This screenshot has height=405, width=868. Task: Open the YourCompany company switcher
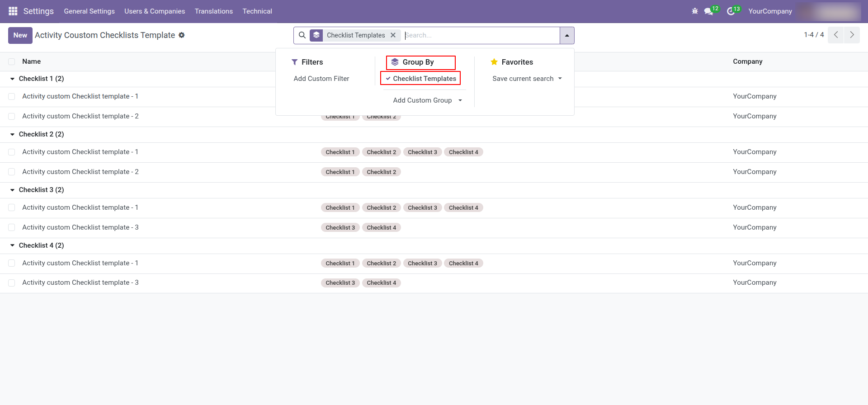click(770, 11)
